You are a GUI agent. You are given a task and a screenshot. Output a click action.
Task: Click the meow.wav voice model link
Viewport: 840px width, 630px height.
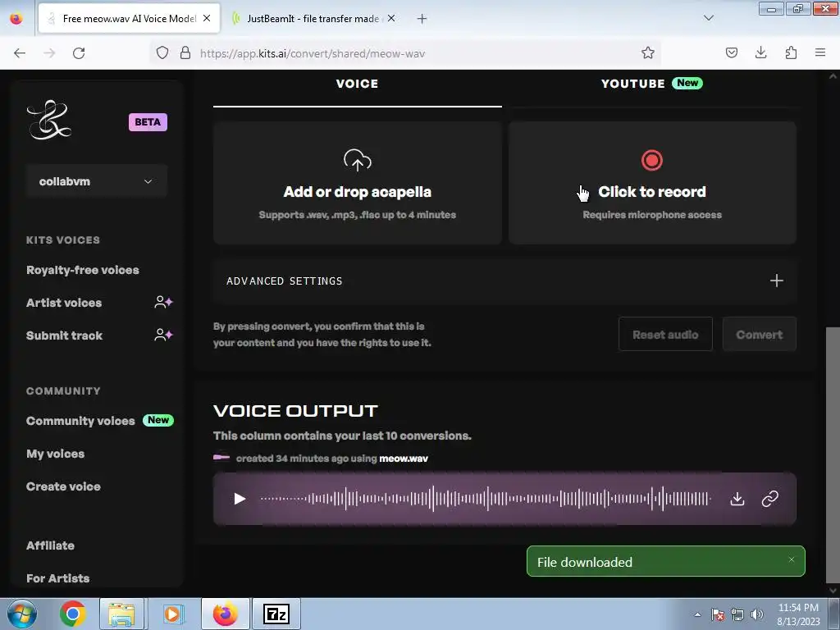click(404, 459)
